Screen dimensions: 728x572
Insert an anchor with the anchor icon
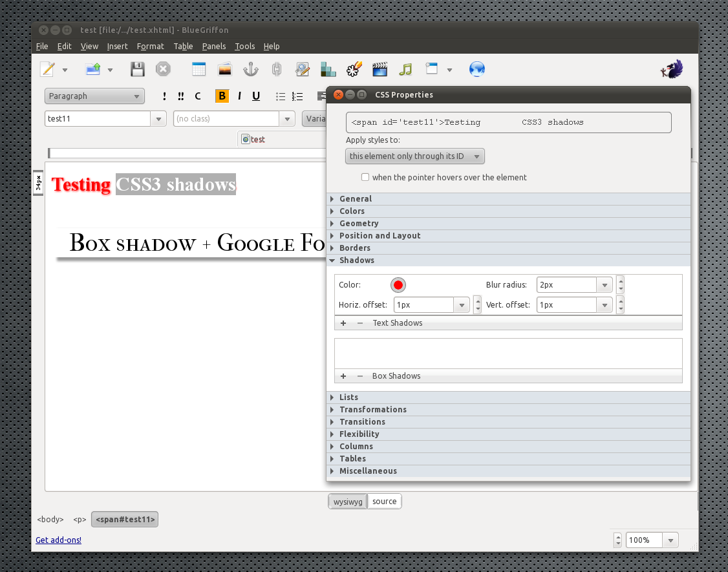pyautogui.click(x=251, y=69)
